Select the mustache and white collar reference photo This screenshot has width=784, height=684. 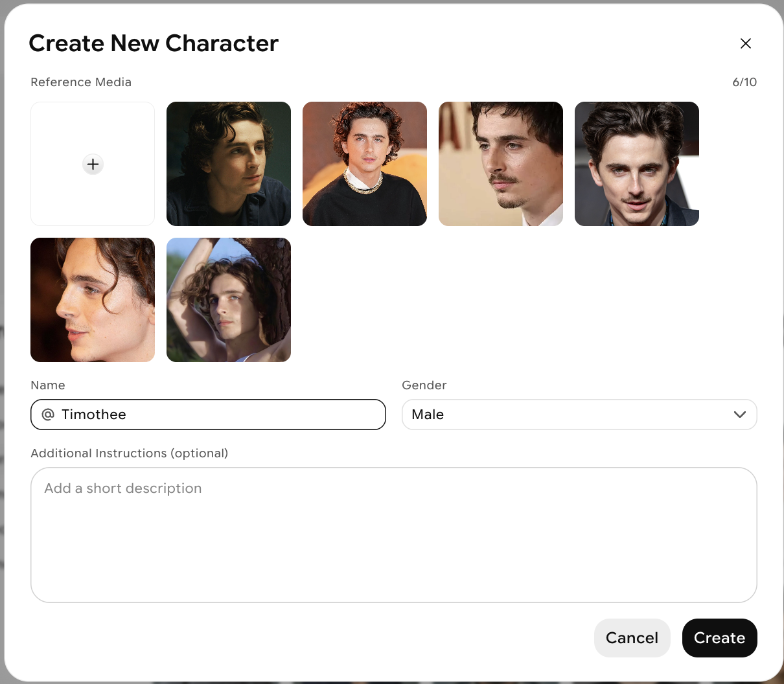[x=501, y=164]
